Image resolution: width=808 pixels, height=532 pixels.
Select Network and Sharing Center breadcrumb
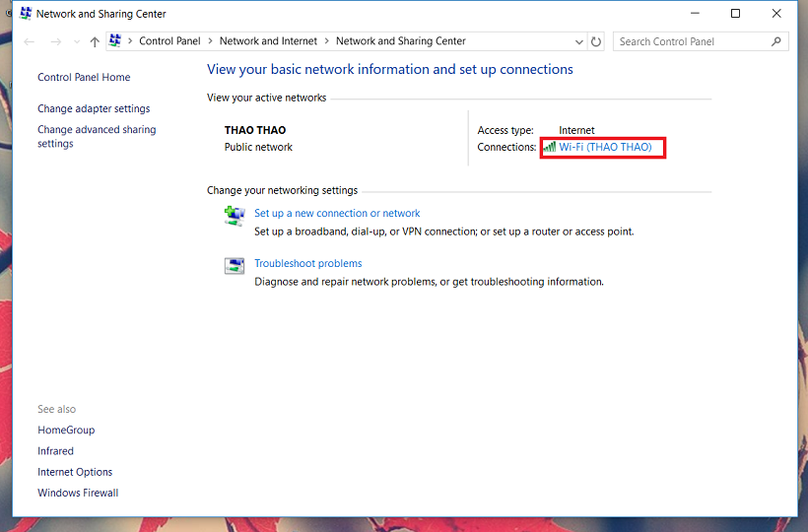[x=400, y=41]
